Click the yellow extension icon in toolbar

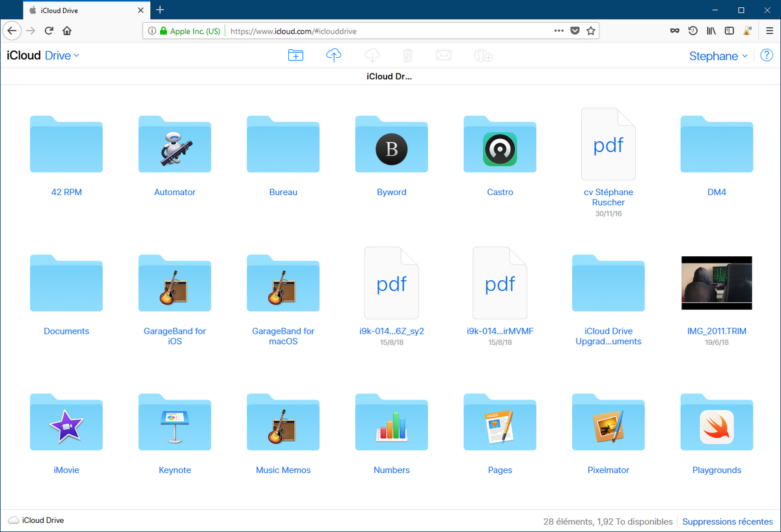click(748, 31)
